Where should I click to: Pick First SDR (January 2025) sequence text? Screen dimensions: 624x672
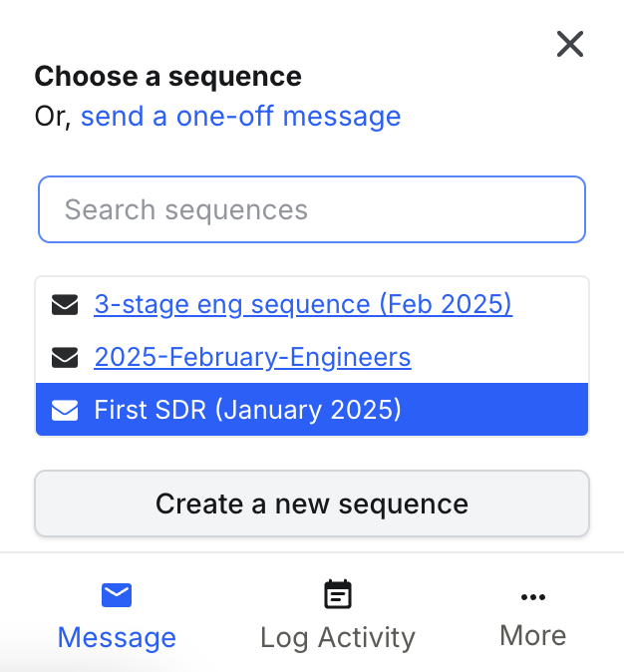pos(248,410)
